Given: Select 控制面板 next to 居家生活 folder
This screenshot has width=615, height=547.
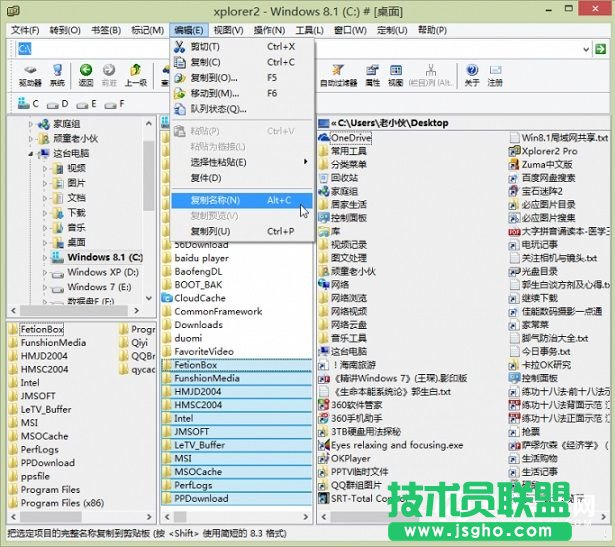Looking at the screenshot, I should click(x=343, y=218).
